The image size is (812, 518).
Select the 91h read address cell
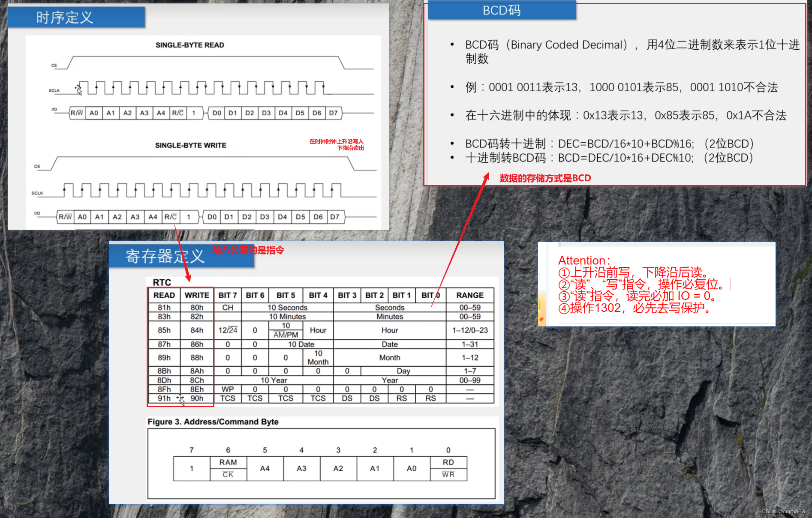pos(164,398)
